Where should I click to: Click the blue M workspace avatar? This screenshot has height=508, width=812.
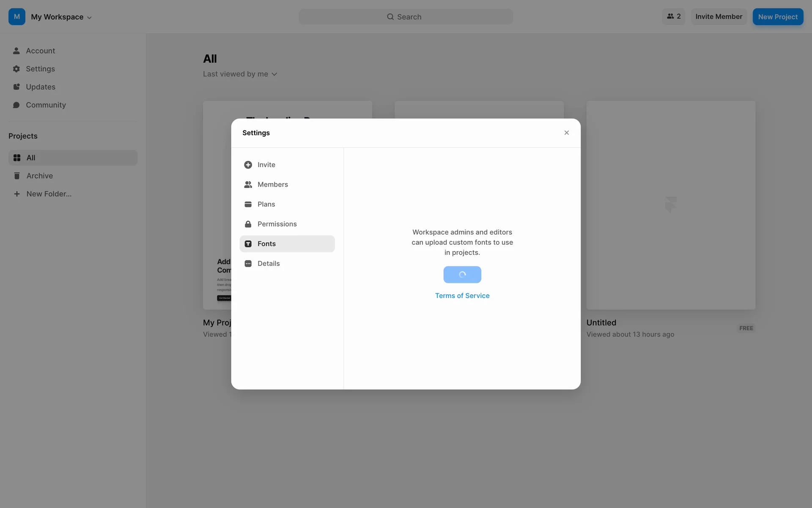click(x=17, y=17)
